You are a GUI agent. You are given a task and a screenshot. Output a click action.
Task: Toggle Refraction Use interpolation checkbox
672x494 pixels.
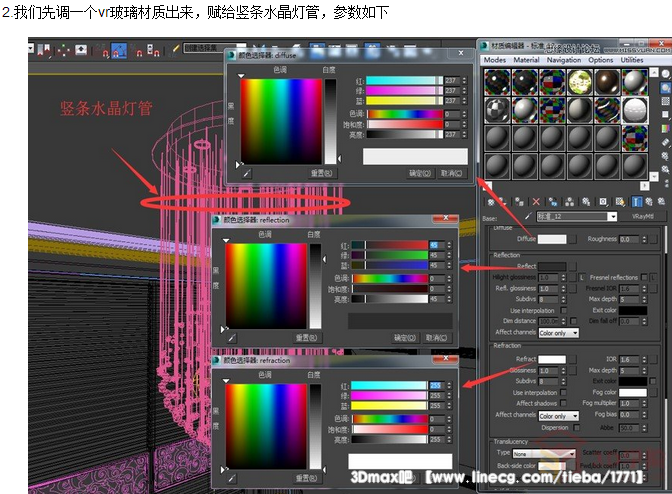tap(564, 392)
